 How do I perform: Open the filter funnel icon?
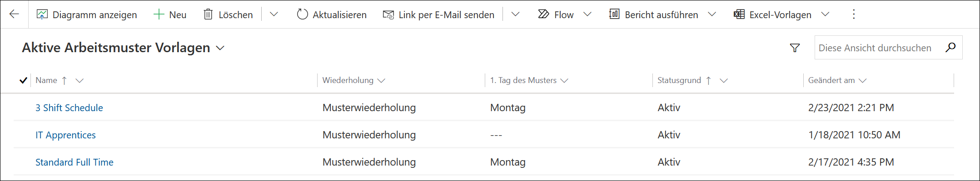(795, 48)
